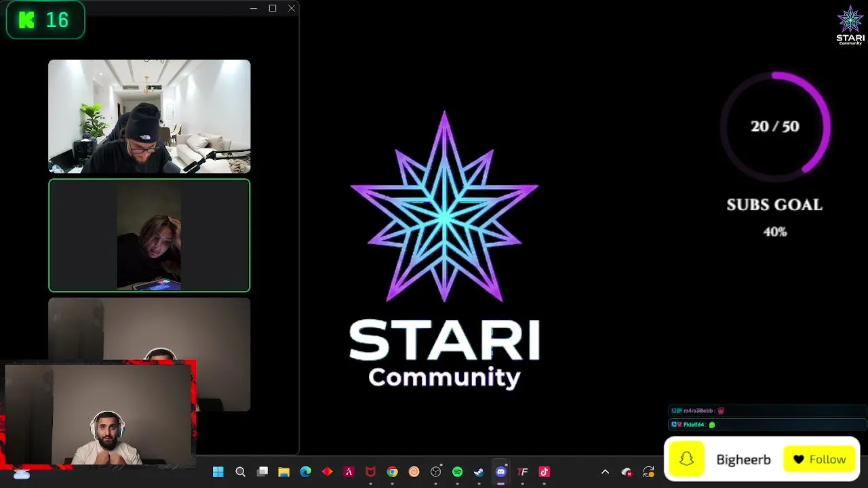
Task: Click the Follow button for Bigheerb
Action: click(820, 460)
